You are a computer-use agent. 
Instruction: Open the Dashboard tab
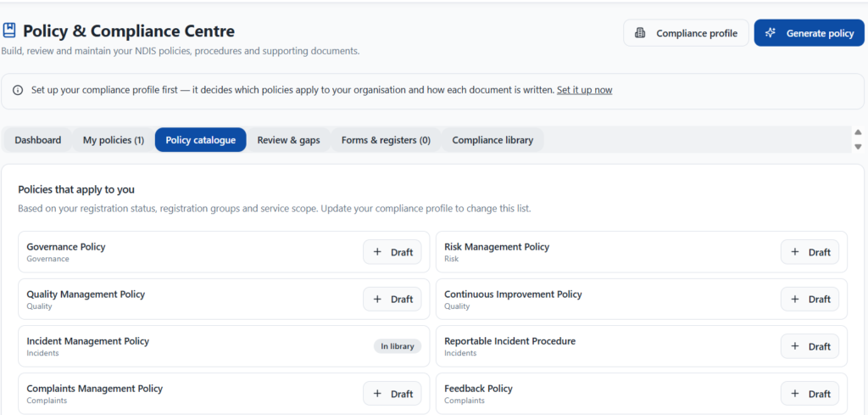click(x=37, y=140)
